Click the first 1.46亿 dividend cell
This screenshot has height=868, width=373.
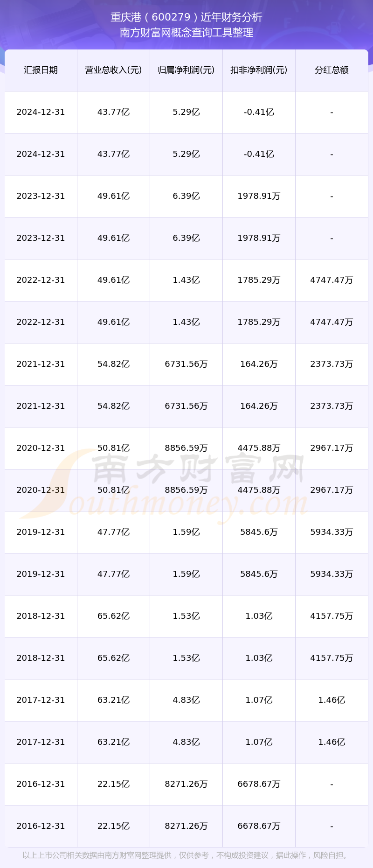332,700
